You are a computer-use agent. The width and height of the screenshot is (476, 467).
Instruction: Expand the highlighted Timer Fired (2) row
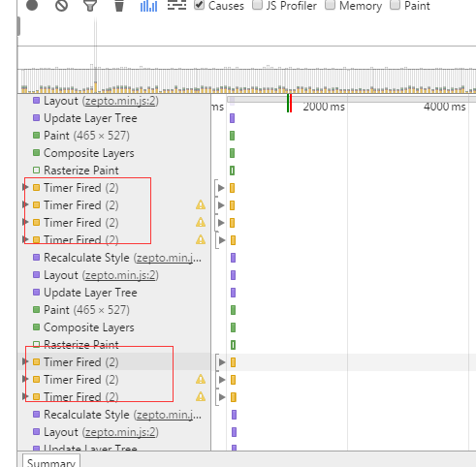tap(25, 361)
